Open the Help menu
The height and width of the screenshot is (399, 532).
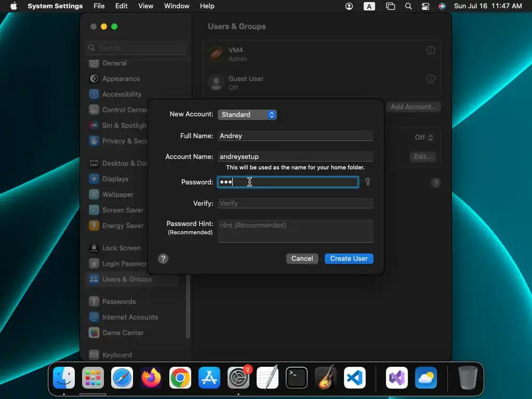pyautogui.click(x=207, y=6)
